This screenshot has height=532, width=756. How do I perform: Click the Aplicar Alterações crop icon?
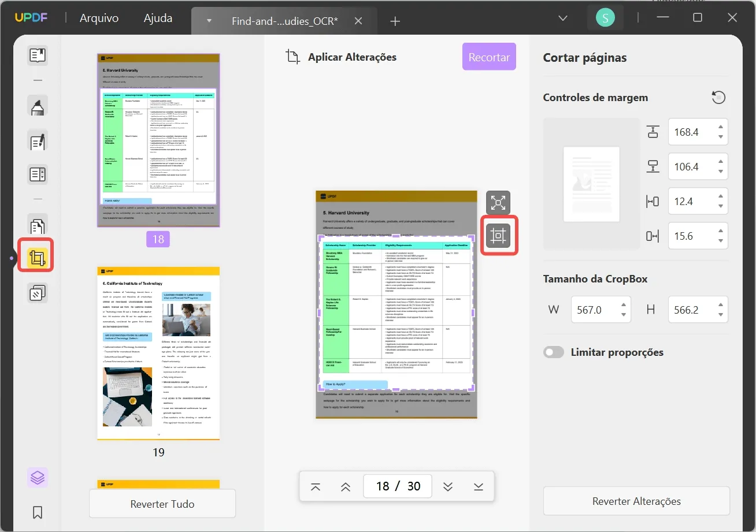(x=293, y=57)
